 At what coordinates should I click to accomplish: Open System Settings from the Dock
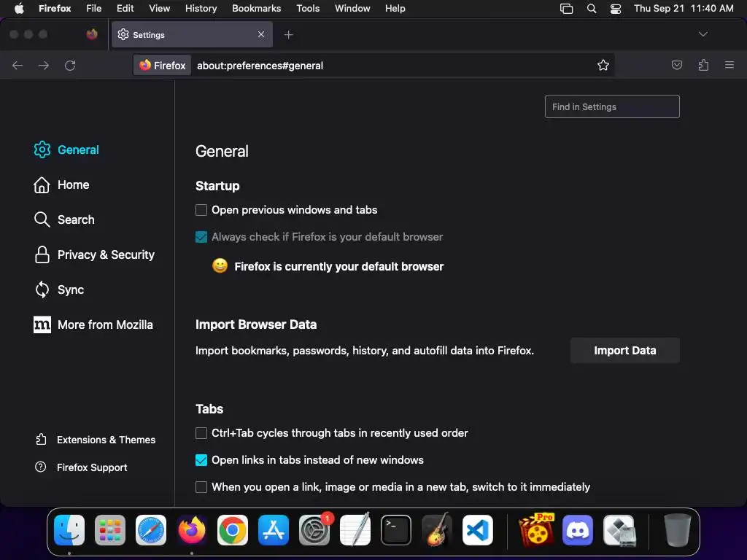click(314, 530)
